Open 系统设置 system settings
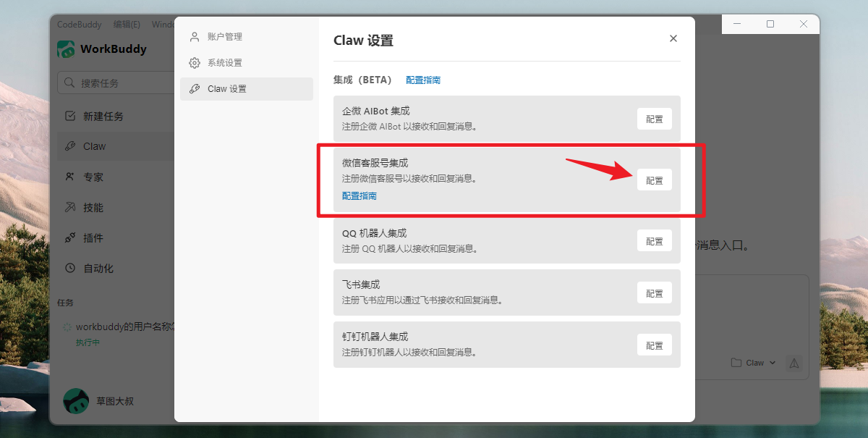The image size is (868, 438). [x=224, y=63]
